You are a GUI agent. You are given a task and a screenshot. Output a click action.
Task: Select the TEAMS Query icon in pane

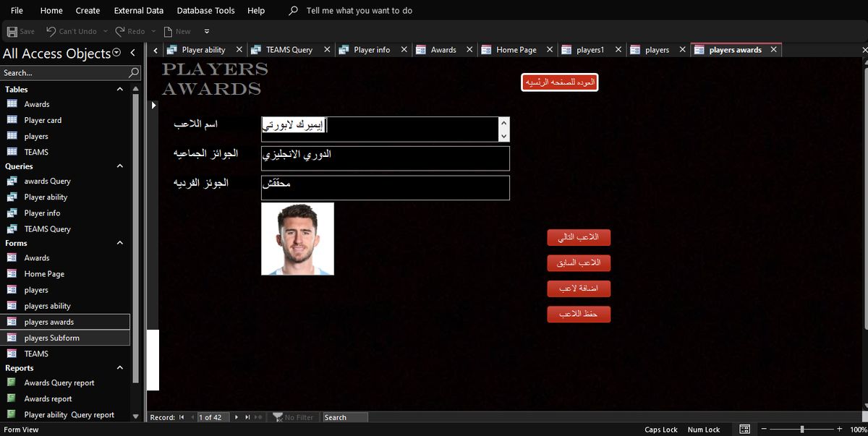tap(12, 228)
